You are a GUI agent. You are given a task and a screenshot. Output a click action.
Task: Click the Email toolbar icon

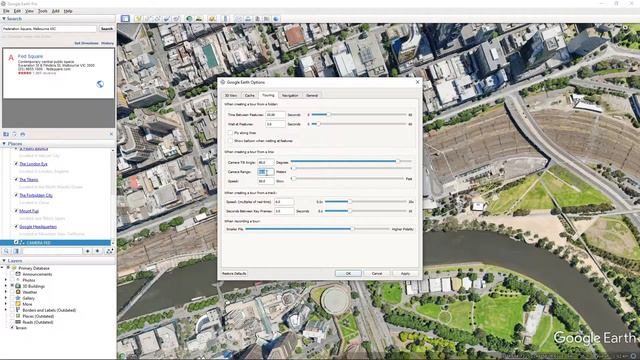pos(238,19)
